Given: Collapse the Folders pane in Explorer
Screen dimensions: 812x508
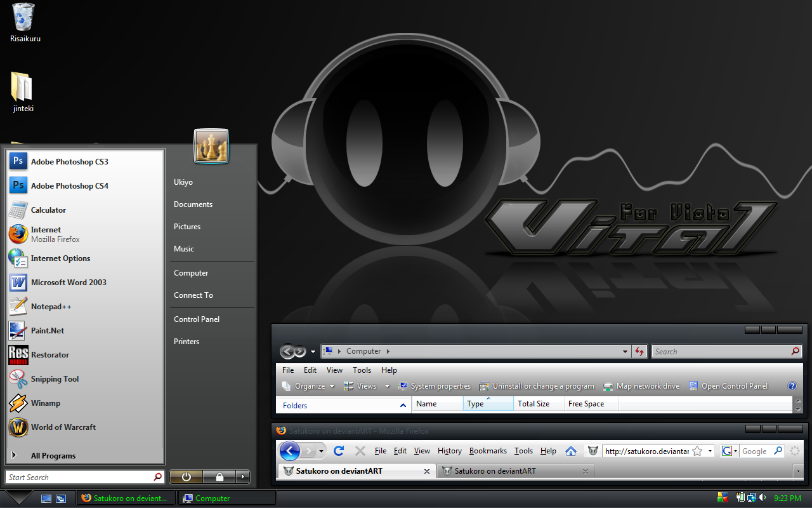Looking at the screenshot, I should pyautogui.click(x=402, y=405).
